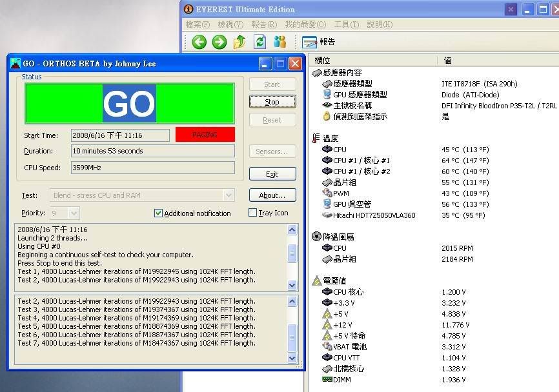Click the 偵測到底架指示 lock icon

[327, 116]
